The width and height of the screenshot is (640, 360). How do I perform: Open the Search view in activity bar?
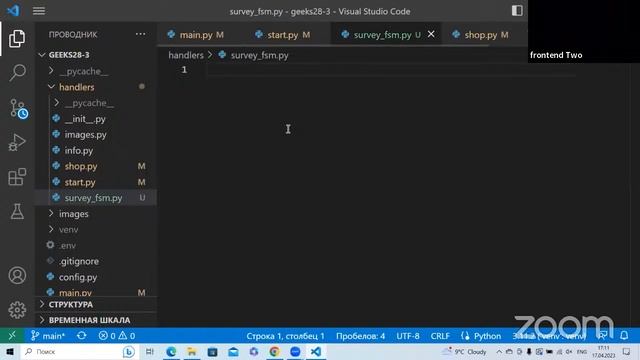coord(17,73)
